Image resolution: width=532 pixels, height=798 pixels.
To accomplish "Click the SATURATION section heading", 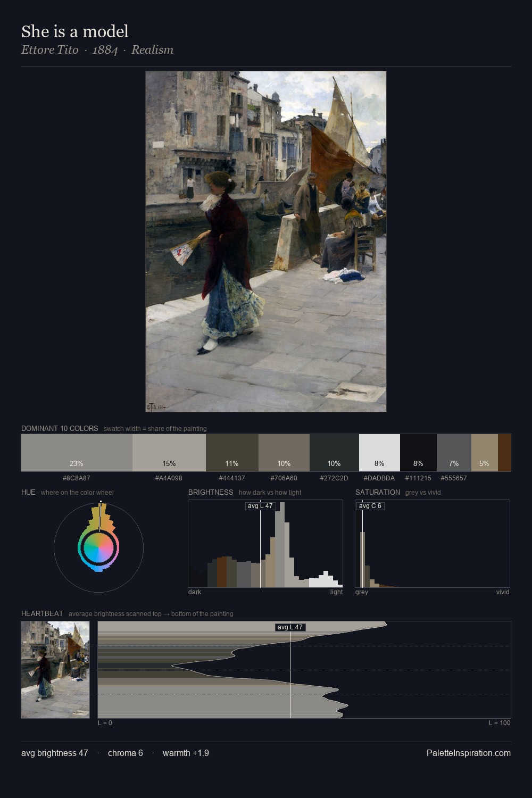I will pos(378,492).
